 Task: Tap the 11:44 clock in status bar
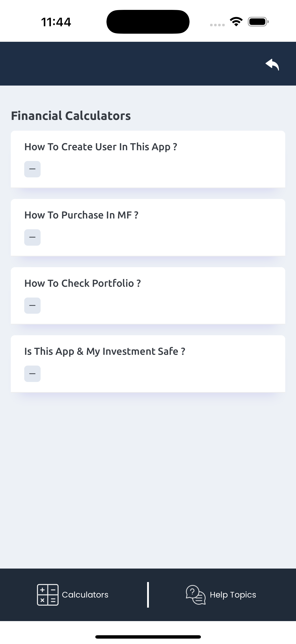point(56,22)
